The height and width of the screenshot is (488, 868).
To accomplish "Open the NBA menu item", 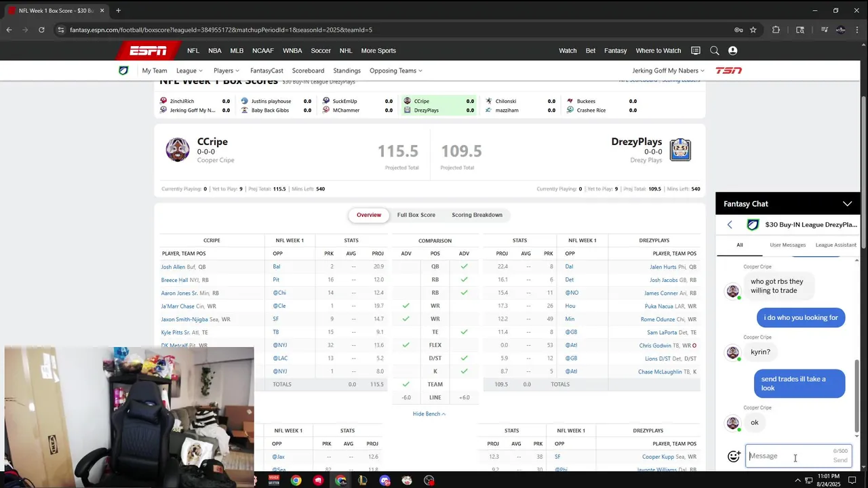I will pos(215,51).
